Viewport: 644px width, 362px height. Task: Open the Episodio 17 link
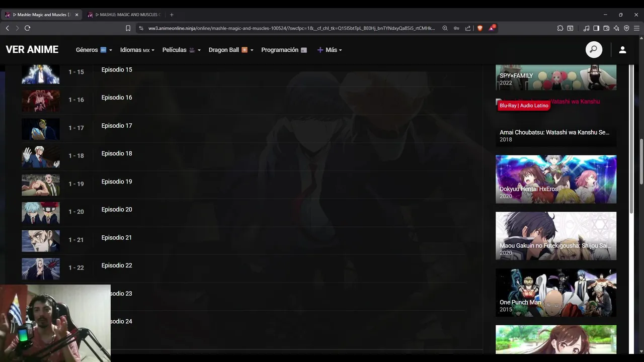117,126
